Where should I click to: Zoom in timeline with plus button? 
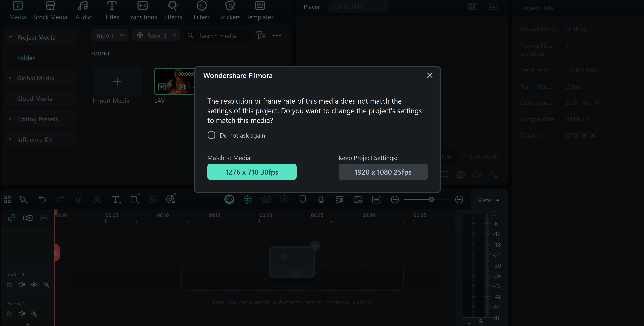459,199
